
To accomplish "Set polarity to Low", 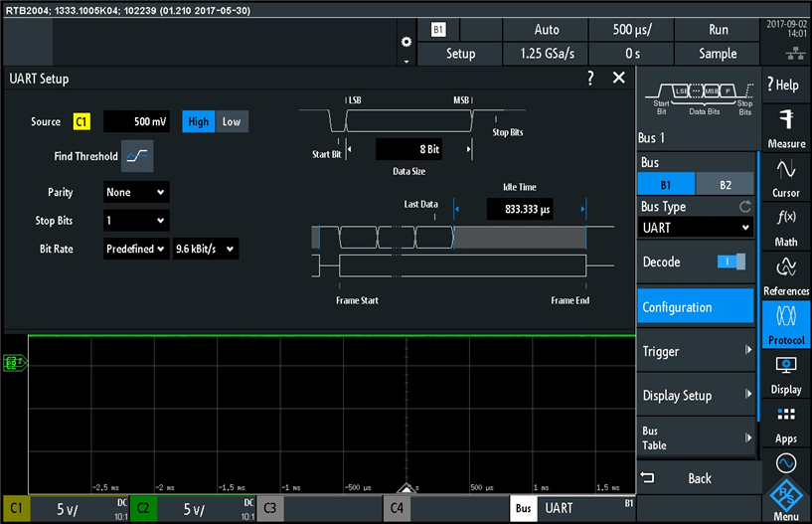I will tap(231, 121).
